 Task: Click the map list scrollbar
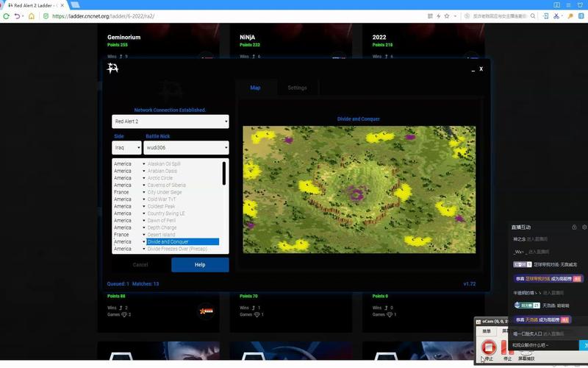(x=224, y=174)
